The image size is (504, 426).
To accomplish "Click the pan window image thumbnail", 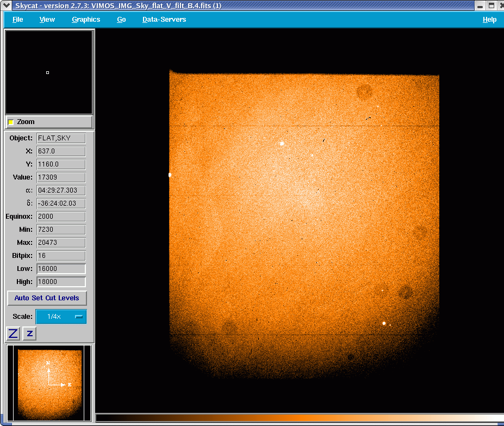I will [x=49, y=383].
